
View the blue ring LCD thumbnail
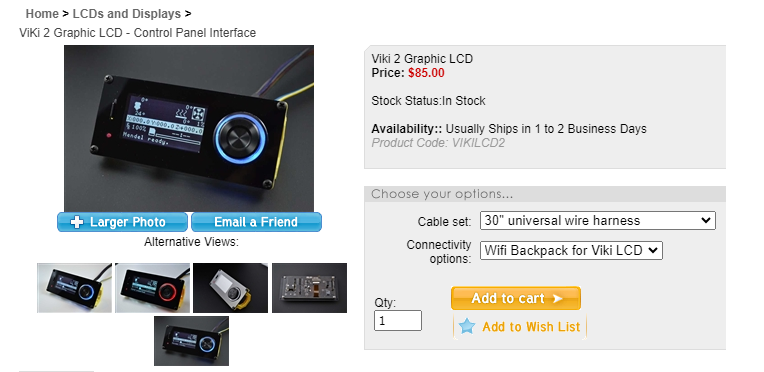pos(75,288)
